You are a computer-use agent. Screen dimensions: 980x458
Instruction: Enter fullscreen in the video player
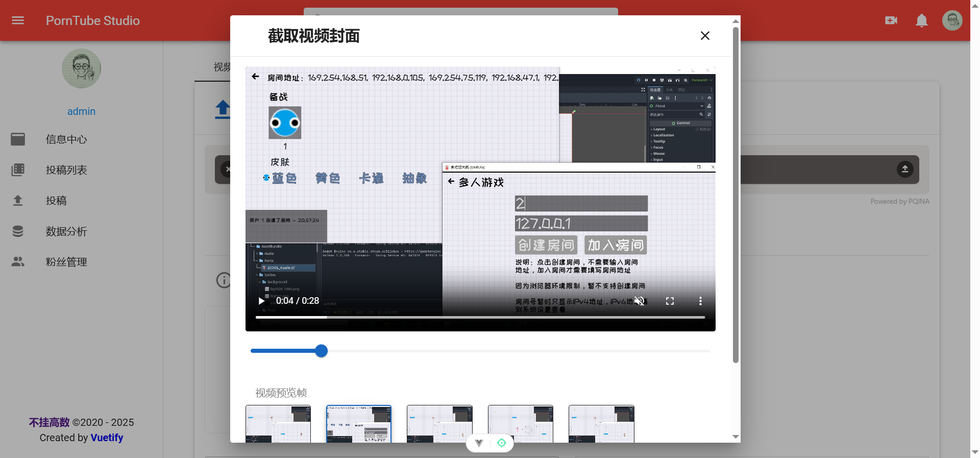pyautogui.click(x=670, y=301)
